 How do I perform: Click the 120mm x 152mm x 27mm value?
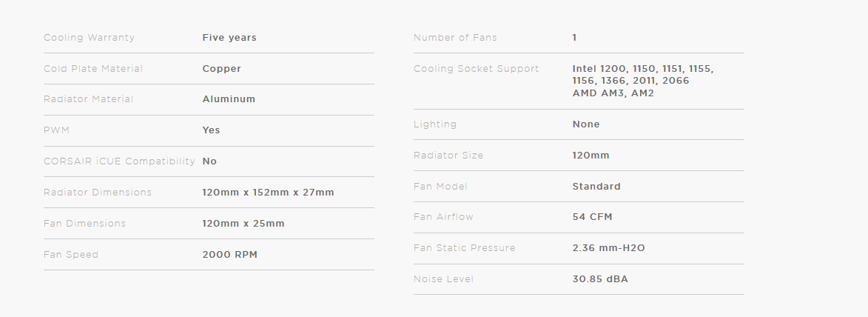[x=268, y=193]
